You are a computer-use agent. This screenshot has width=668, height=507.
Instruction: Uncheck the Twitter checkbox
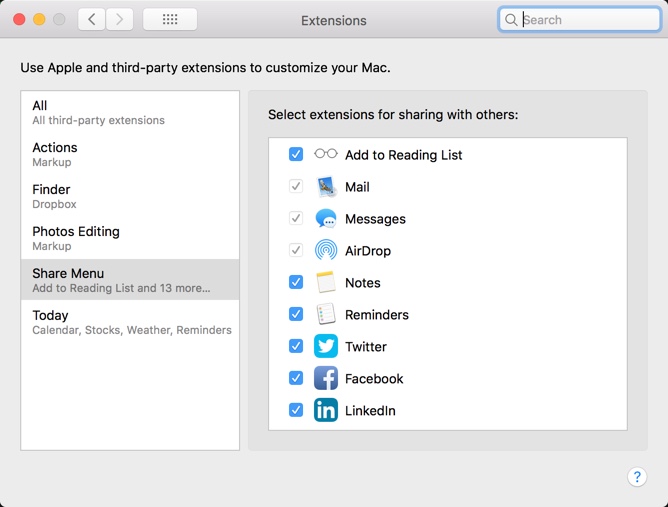pyautogui.click(x=296, y=346)
